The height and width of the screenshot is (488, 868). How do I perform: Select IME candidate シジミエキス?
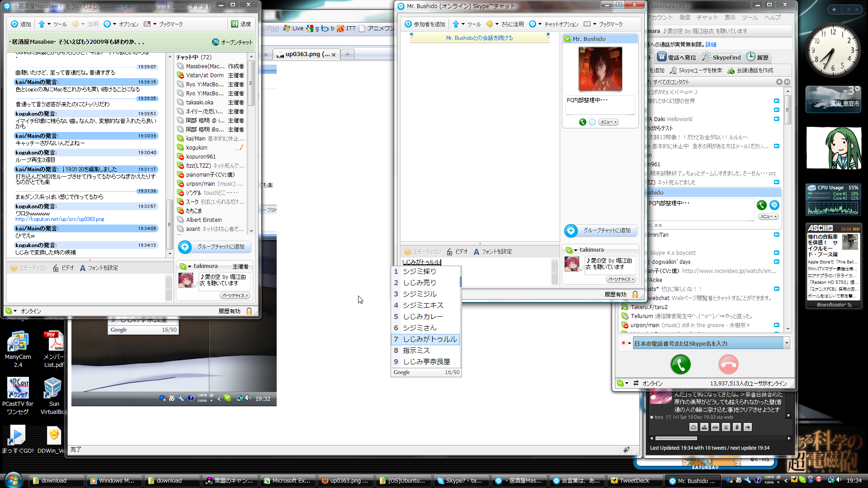coord(426,305)
